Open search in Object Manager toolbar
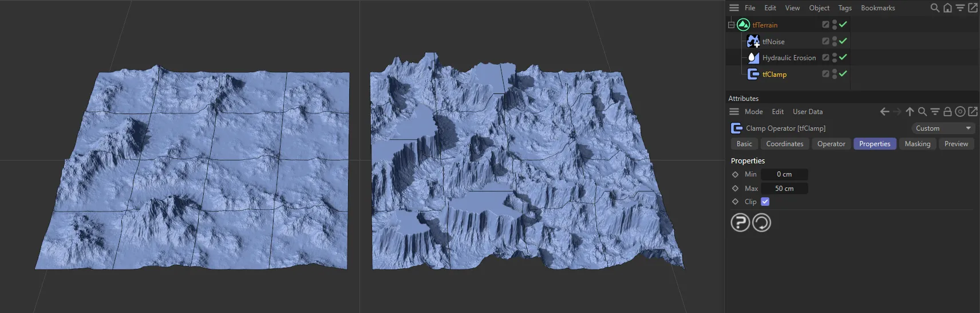The width and height of the screenshot is (980, 313). (x=935, y=8)
